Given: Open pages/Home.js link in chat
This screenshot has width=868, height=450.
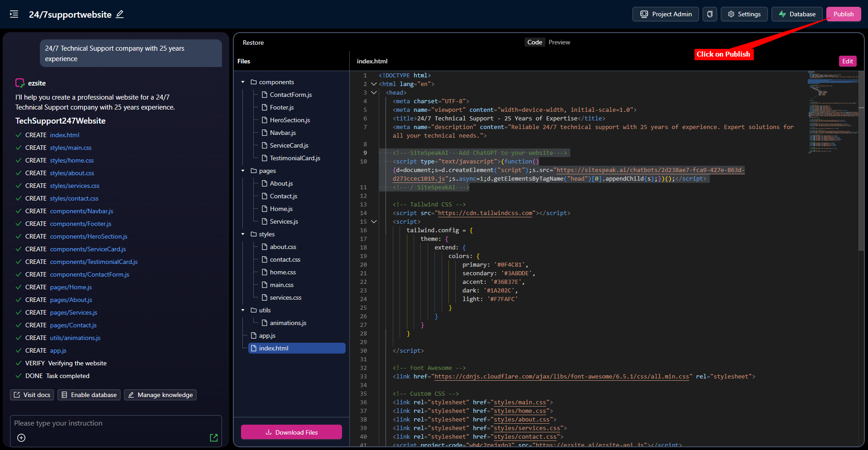Looking at the screenshot, I should point(71,287).
